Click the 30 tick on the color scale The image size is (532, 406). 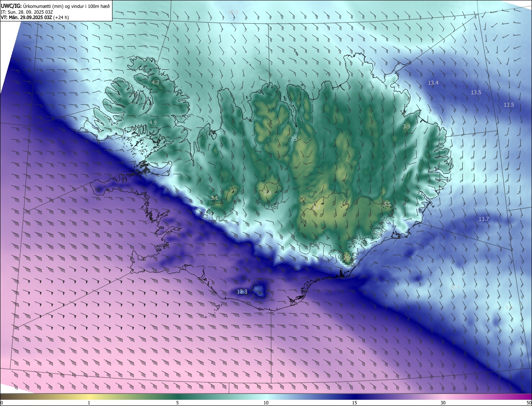click(x=443, y=403)
